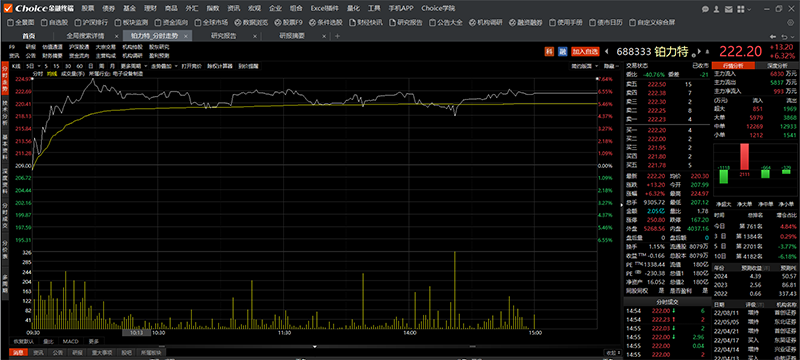Screen dimensions: 800x360
Task: Open the 股票 menu
Action: pos(88,9)
